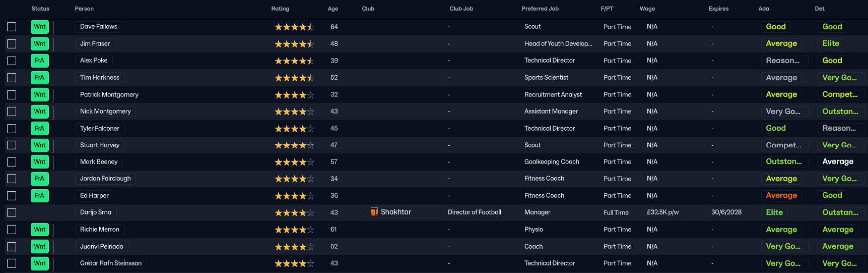This screenshot has height=273, width=868.
Task: Sort by the Age column header
Action: point(333,9)
